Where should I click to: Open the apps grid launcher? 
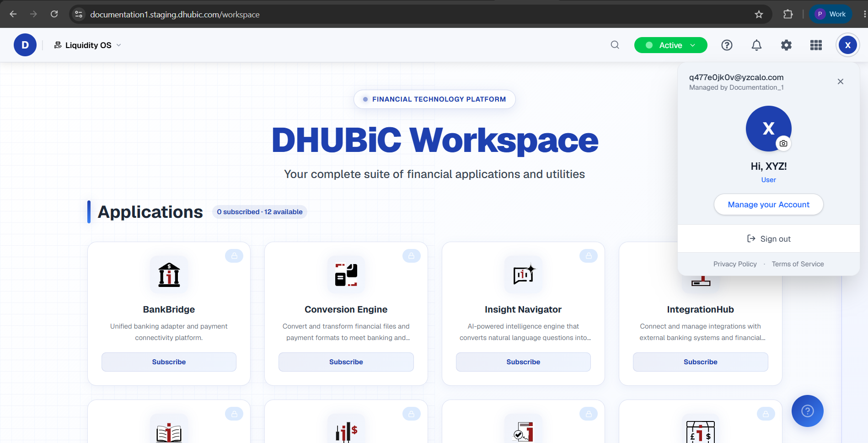tap(816, 45)
